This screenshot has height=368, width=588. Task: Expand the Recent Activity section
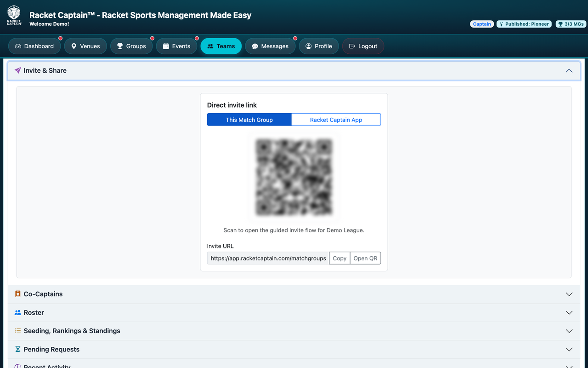pyautogui.click(x=294, y=364)
